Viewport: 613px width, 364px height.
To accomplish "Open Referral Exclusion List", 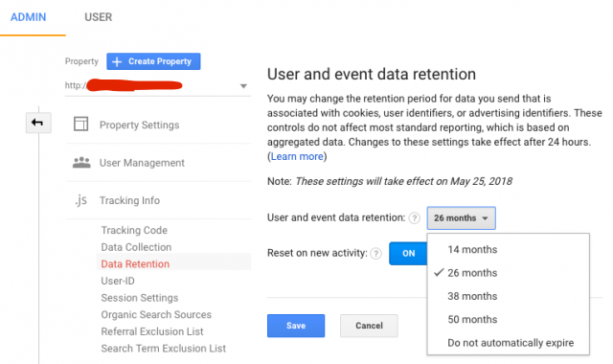I will (152, 331).
